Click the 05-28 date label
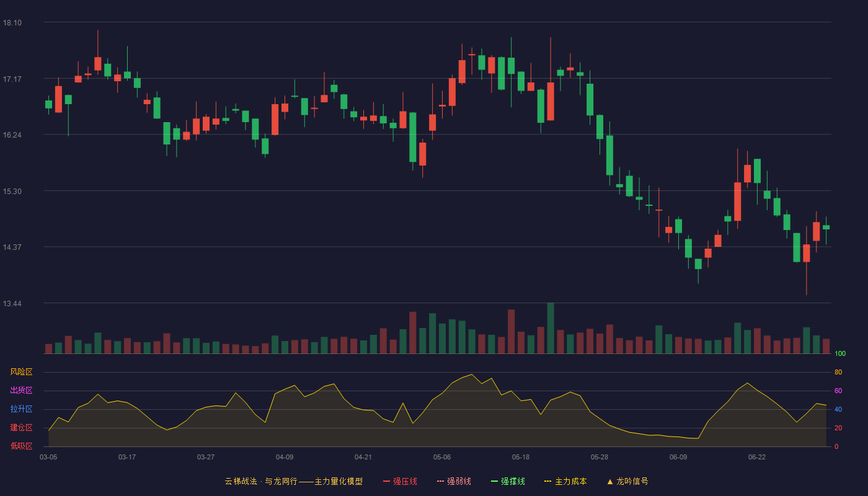868x496 pixels. (x=600, y=457)
